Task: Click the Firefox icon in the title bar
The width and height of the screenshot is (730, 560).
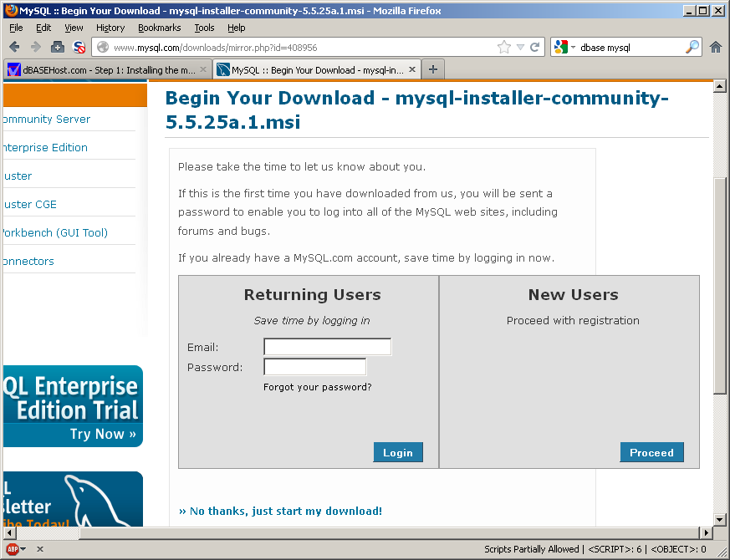Action: [11, 10]
